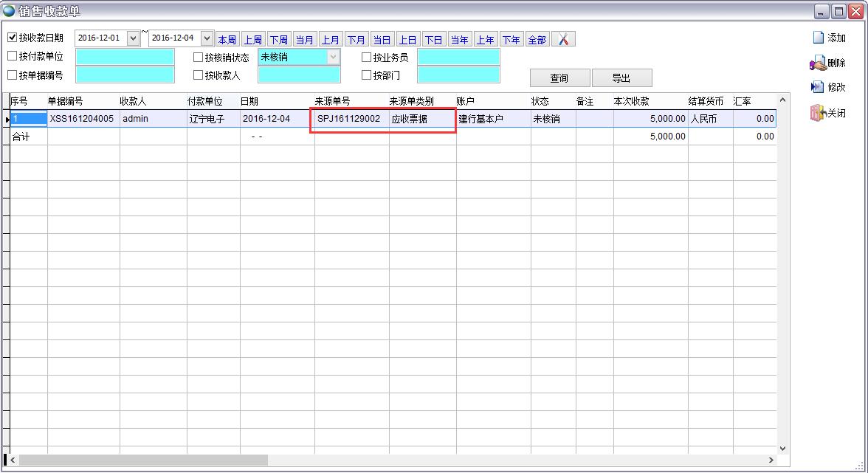
Task: Open the start date 2016-12-01 dropdown
Action: click(x=133, y=38)
